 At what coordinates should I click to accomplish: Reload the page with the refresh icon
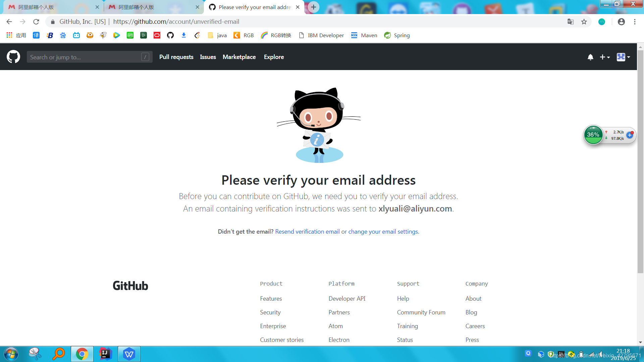coord(36,22)
